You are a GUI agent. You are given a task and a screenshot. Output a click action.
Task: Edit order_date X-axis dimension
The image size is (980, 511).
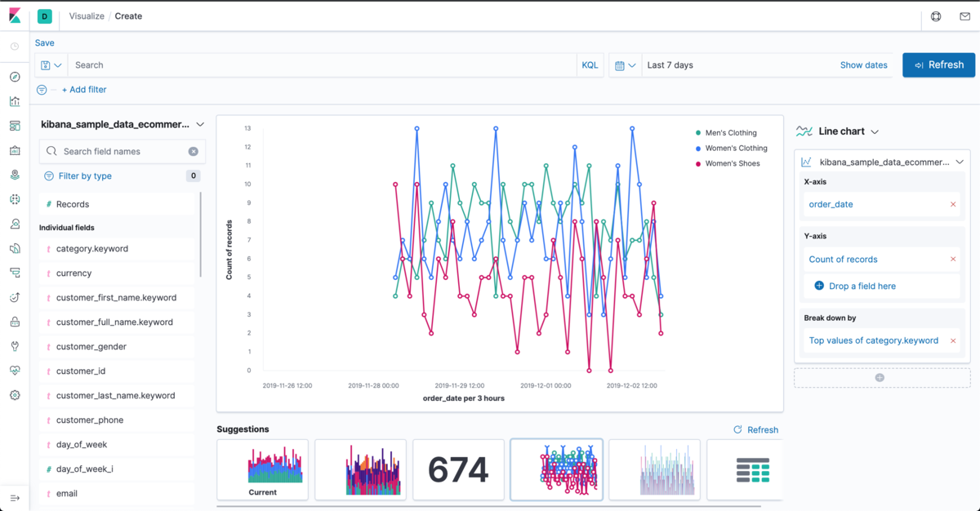(831, 204)
